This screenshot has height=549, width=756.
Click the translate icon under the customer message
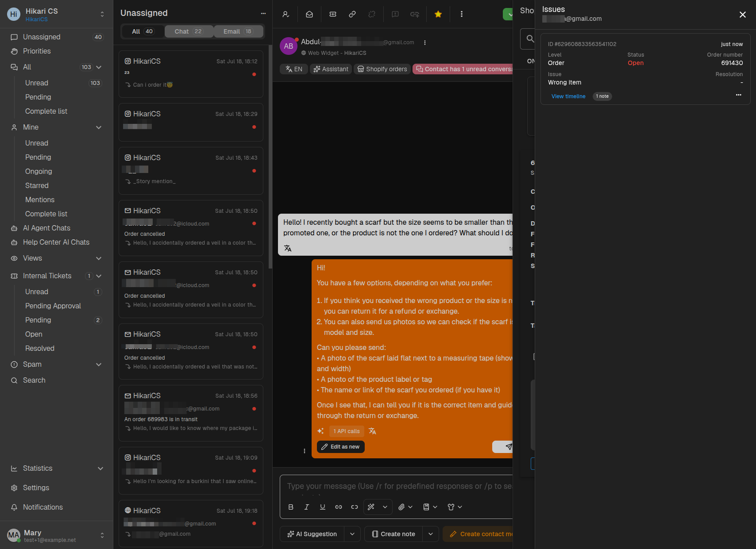(288, 248)
